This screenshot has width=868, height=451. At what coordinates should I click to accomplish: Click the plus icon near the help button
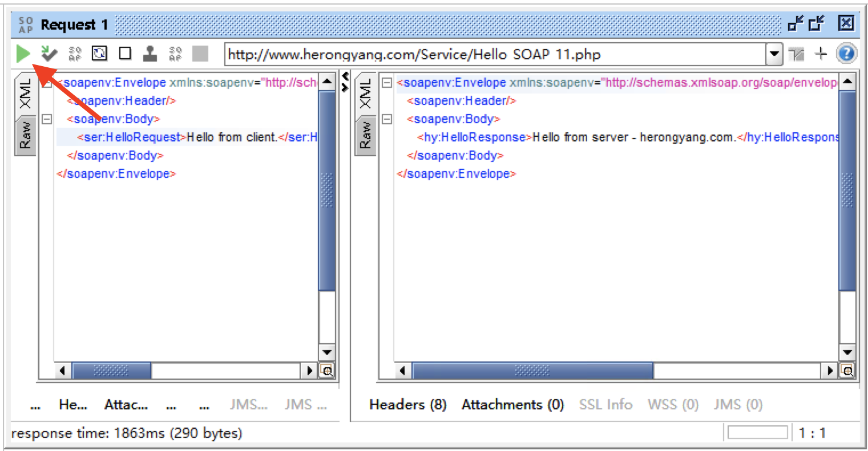pos(821,54)
